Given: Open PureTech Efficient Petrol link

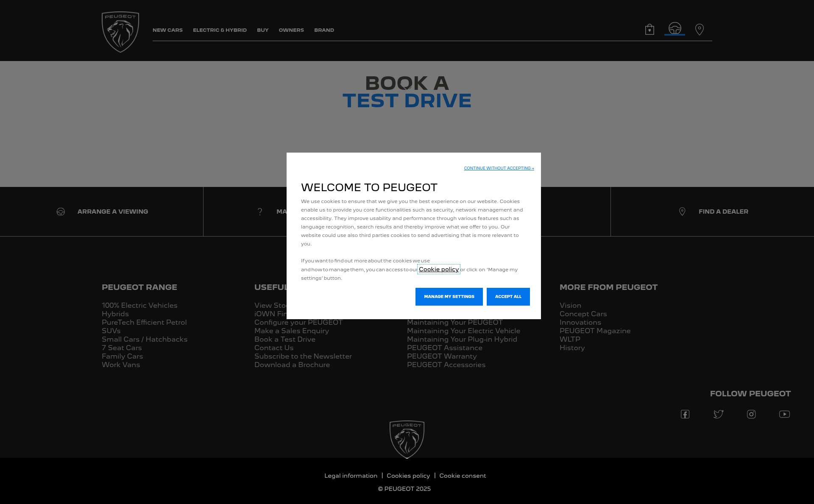Looking at the screenshot, I should click(x=144, y=322).
